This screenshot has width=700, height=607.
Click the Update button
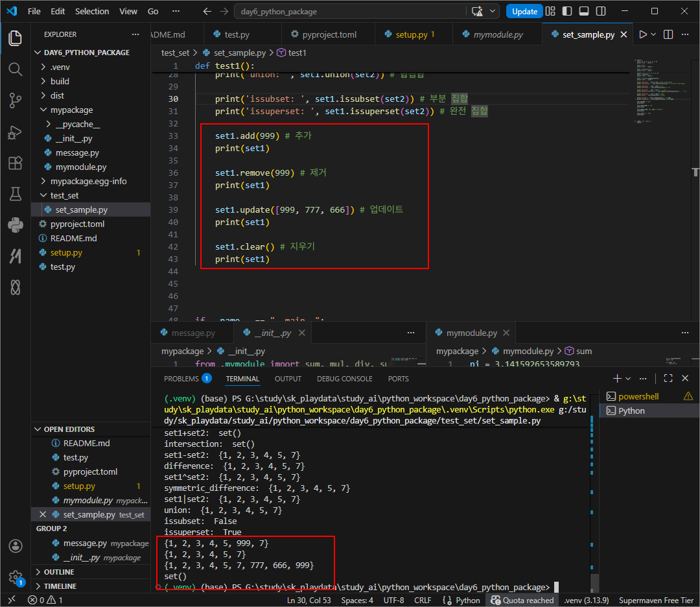point(524,11)
